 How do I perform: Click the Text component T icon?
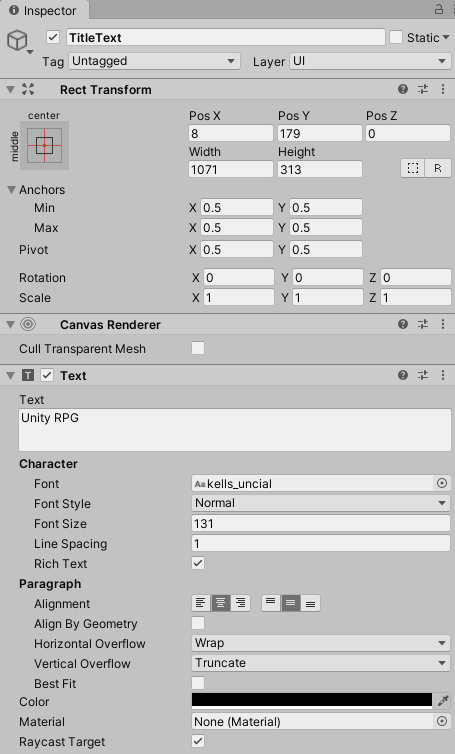(x=28, y=376)
